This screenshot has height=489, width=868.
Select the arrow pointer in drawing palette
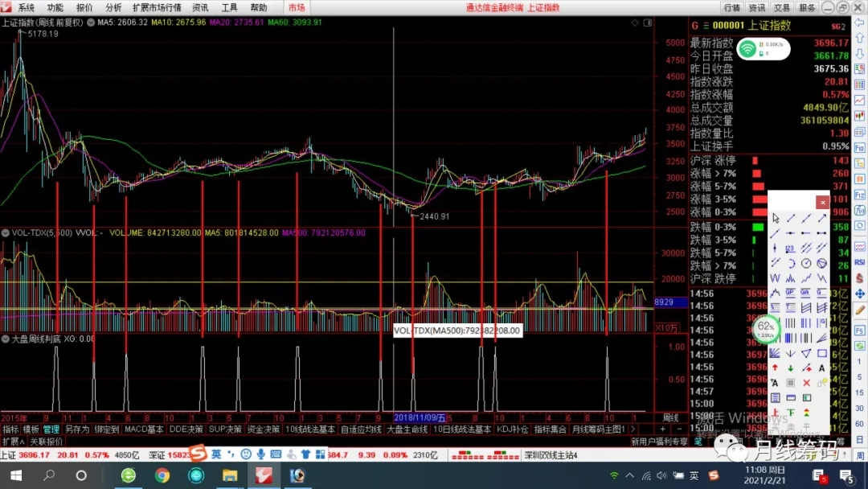(775, 218)
